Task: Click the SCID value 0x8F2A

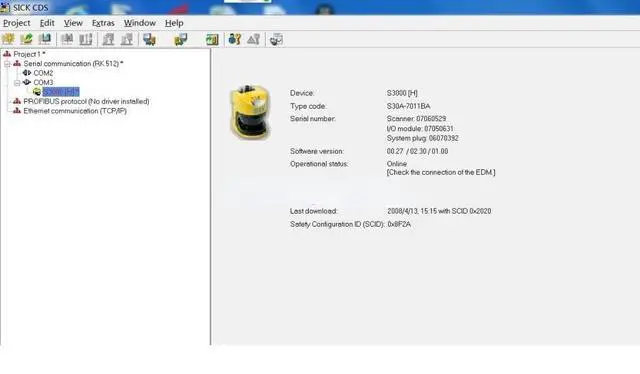Action: point(399,224)
